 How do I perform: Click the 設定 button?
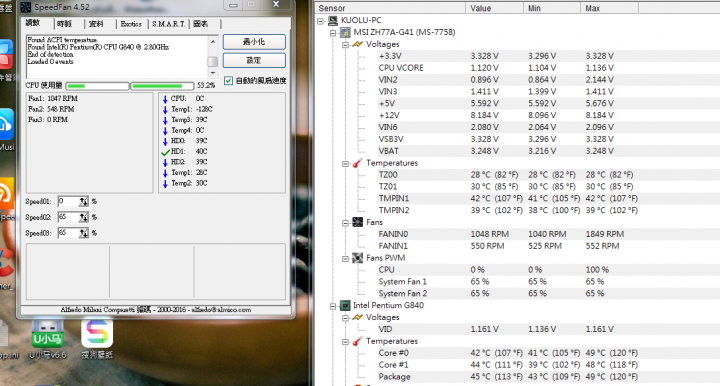coord(254,60)
